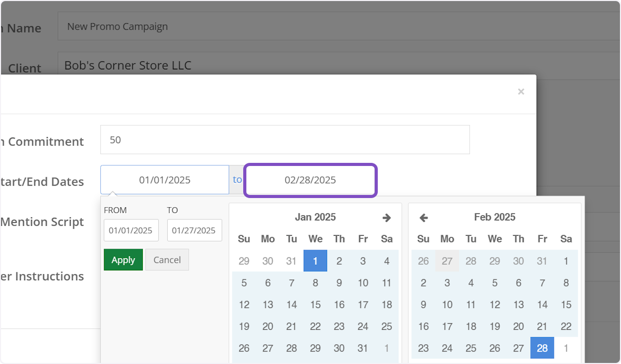621x364 pixels.
Task: Click next month arrow on Jan 2025 calendar
Action: [387, 218]
